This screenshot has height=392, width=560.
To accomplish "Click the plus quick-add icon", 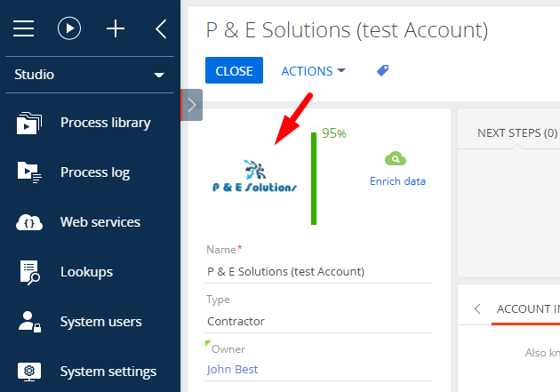I will [116, 28].
